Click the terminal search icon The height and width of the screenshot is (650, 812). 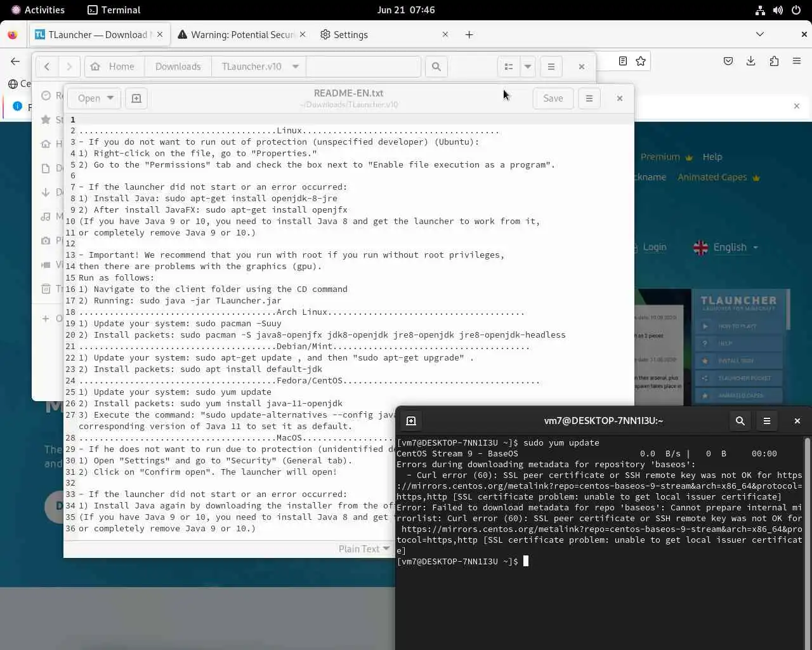(x=740, y=420)
